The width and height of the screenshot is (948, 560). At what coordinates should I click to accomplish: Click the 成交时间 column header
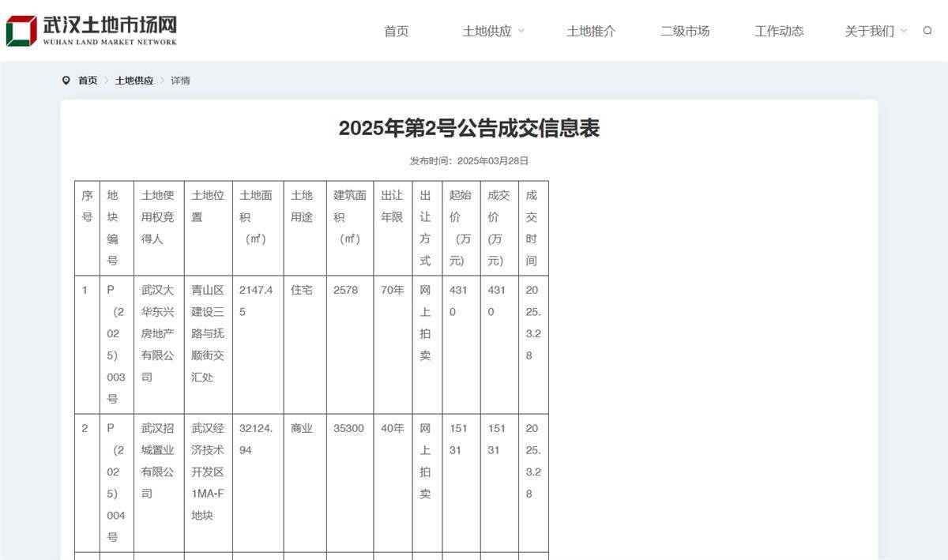point(532,227)
